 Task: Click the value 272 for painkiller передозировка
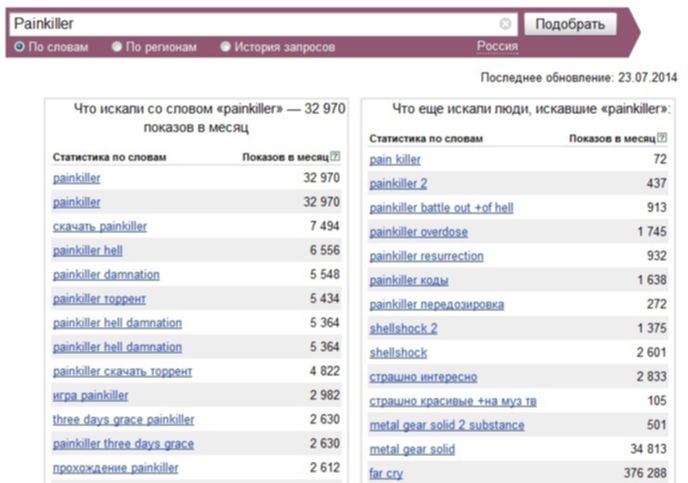coord(657,304)
